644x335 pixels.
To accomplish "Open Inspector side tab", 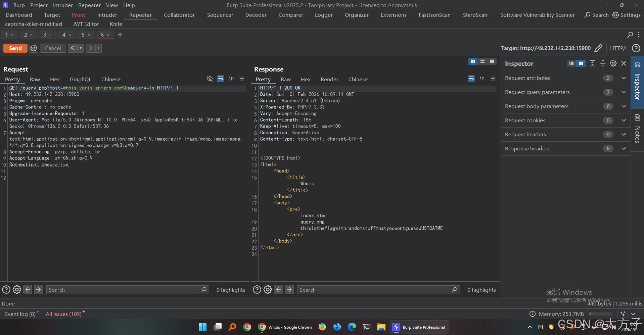I will pyautogui.click(x=637, y=82).
